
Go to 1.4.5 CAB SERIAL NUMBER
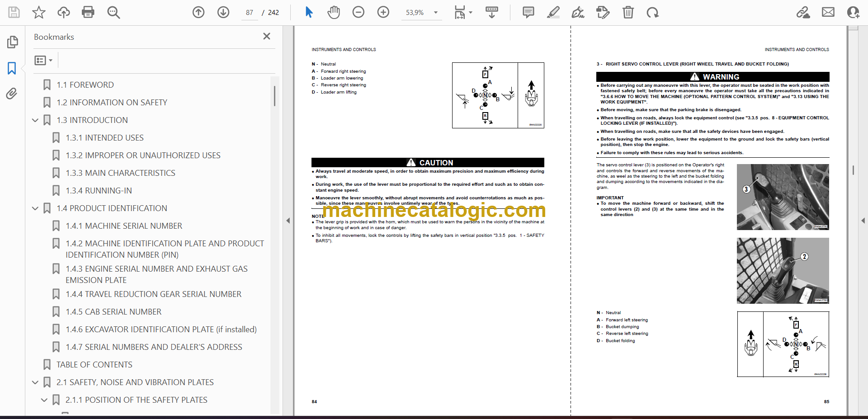pos(113,312)
